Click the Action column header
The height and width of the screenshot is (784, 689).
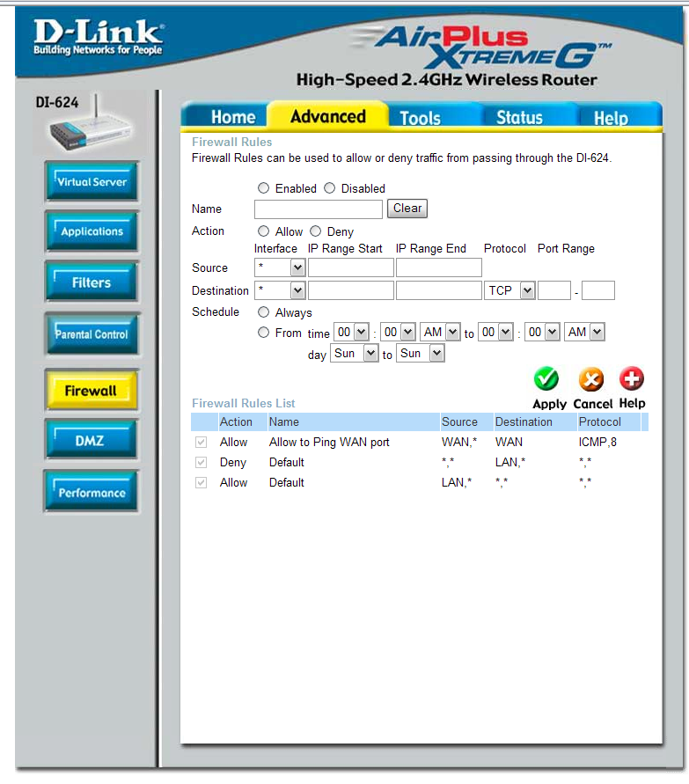[236, 422]
